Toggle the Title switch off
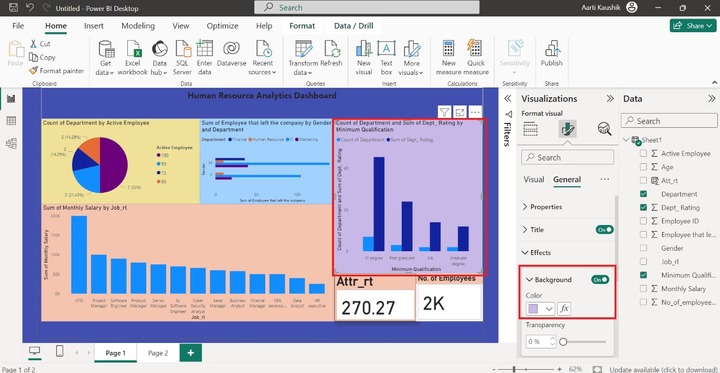The image size is (720, 373). click(604, 230)
